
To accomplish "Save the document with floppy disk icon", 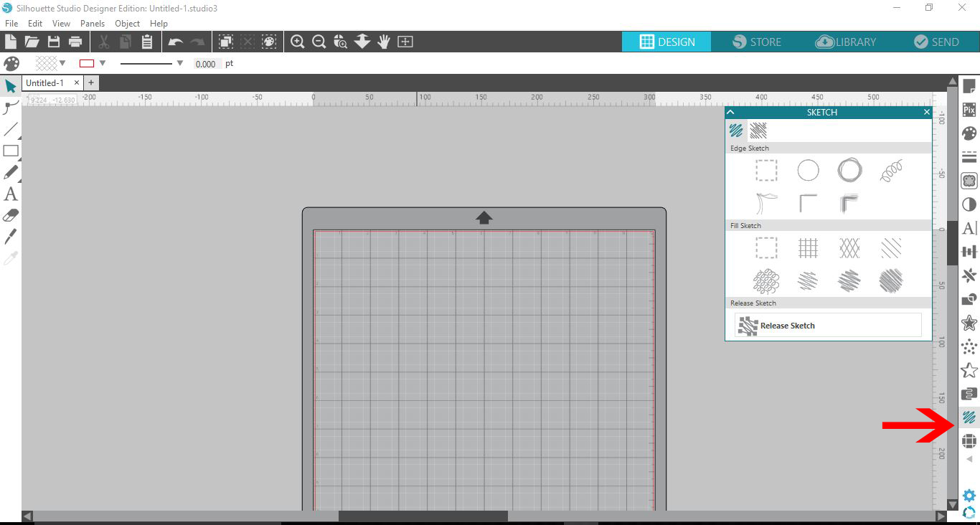I will coord(54,42).
